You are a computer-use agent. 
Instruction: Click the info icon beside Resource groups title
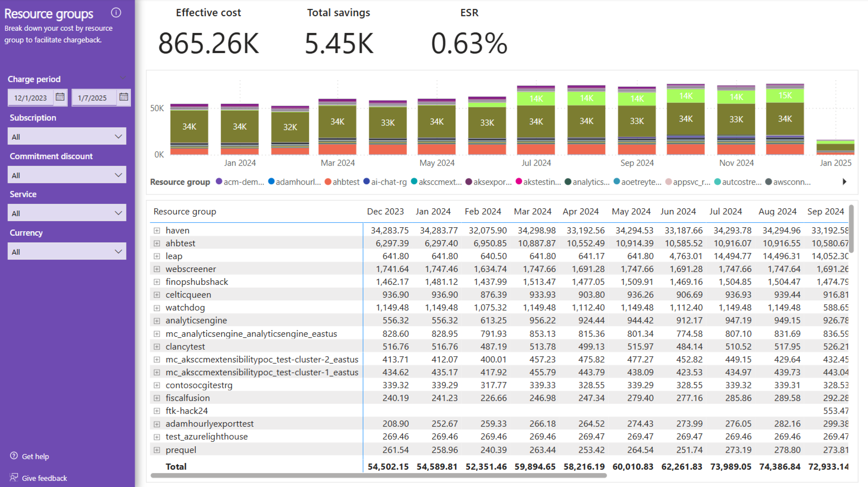pyautogui.click(x=116, y=13)
